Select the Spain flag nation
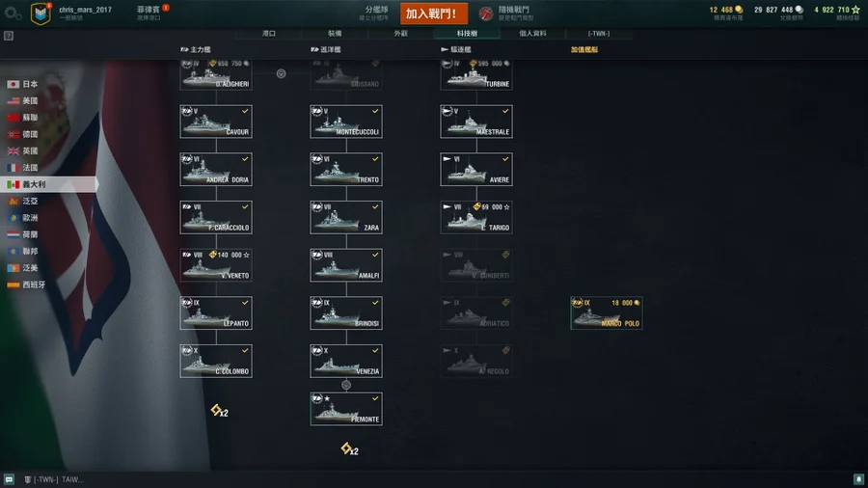 click(x=25, y=285)
